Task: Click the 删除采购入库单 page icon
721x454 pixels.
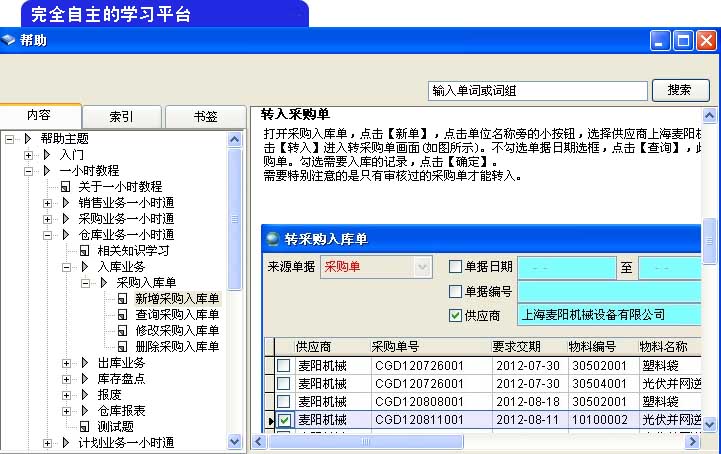Action: click(123, 347)
